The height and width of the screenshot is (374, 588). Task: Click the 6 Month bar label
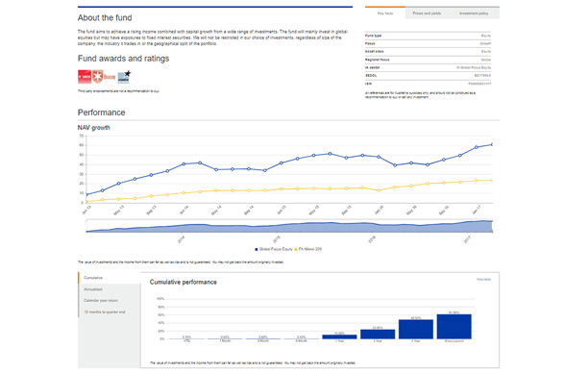[x=301, y=341]
